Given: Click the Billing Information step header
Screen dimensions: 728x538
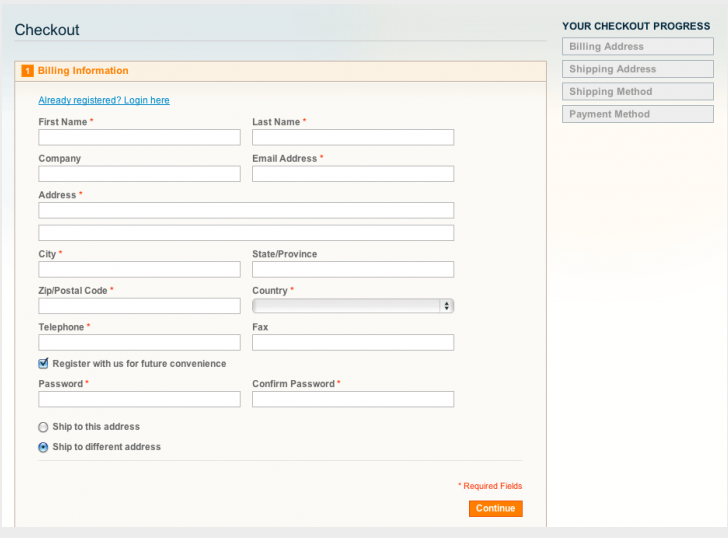Looking at the screenshot, I should tap(280, 71).
